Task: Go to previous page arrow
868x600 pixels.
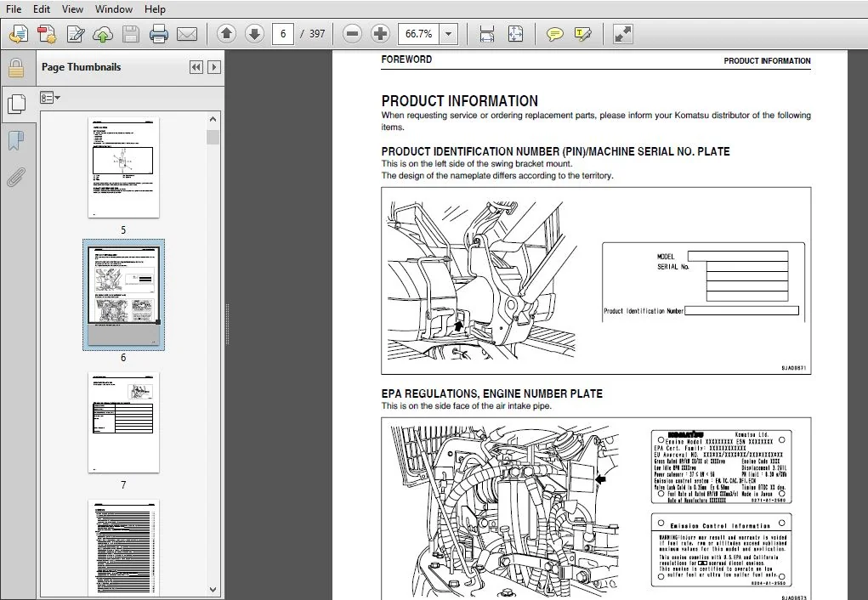Action: (226, 34)
